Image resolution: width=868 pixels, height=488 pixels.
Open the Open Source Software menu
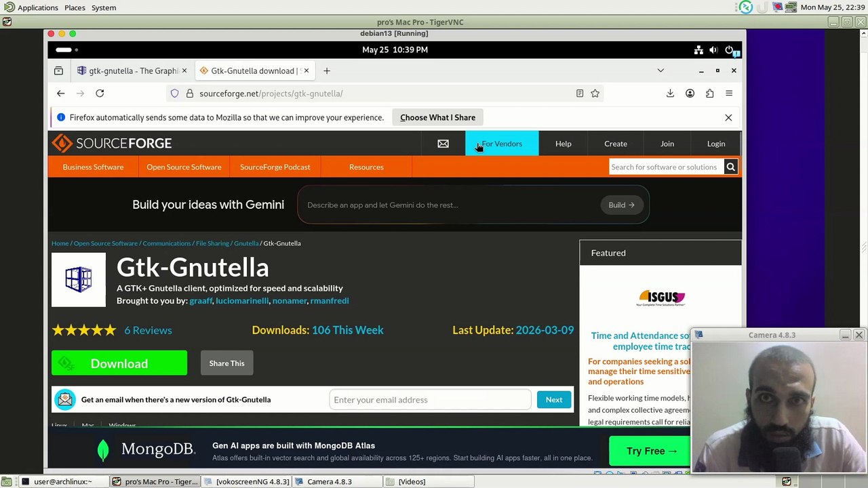tap(184, 167)
